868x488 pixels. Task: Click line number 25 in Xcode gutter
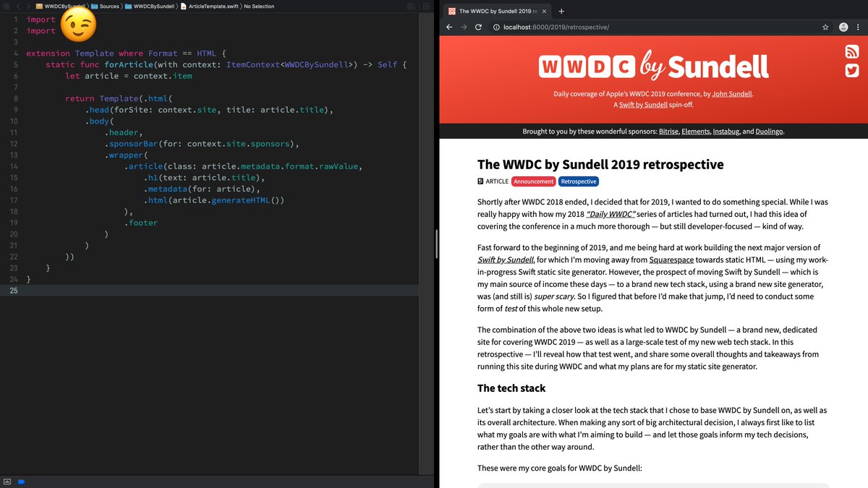coord(13,290)
